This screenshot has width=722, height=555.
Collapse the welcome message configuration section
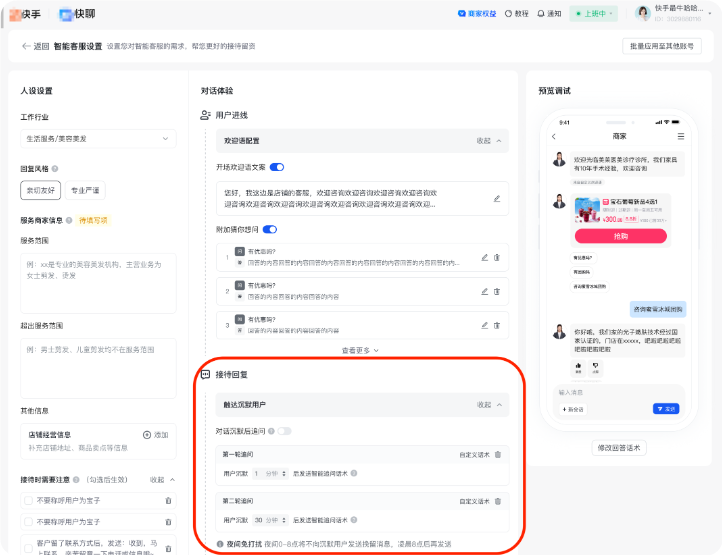click(x=489, y=141)
